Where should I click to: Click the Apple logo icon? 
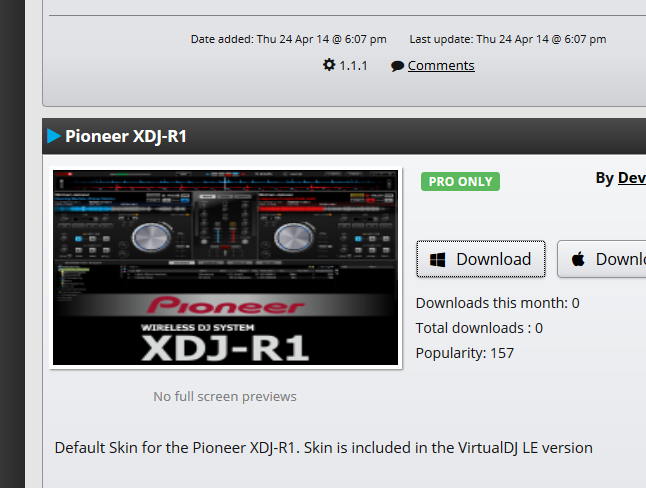[578, 259]
